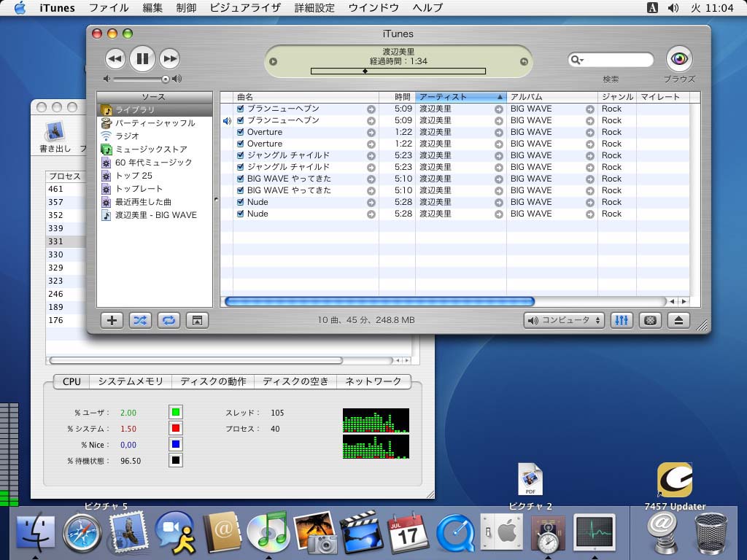The width and height of the screenshot is (747, 560).
Task: Open the equalizer window
Action: (x=622, y=321)
